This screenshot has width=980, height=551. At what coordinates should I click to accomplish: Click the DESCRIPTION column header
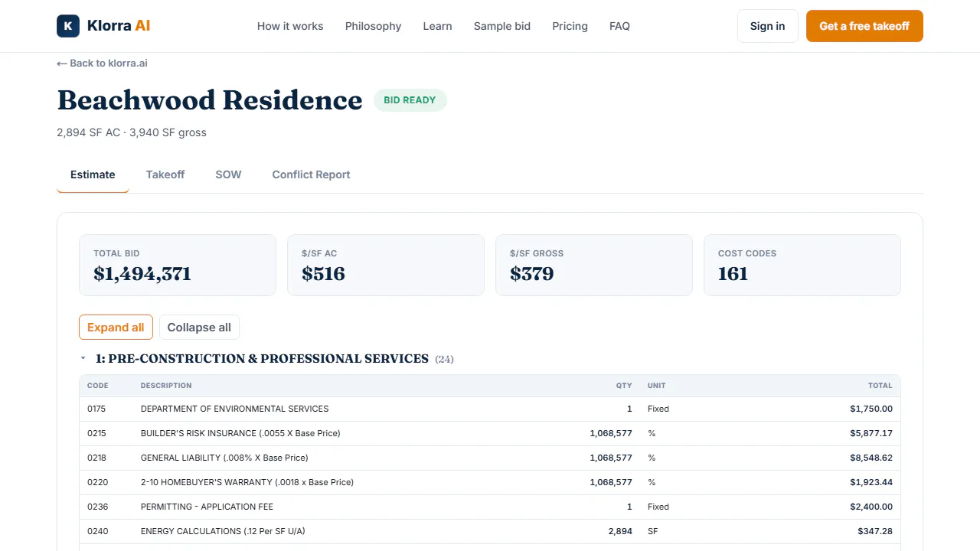tap(166, 386)
